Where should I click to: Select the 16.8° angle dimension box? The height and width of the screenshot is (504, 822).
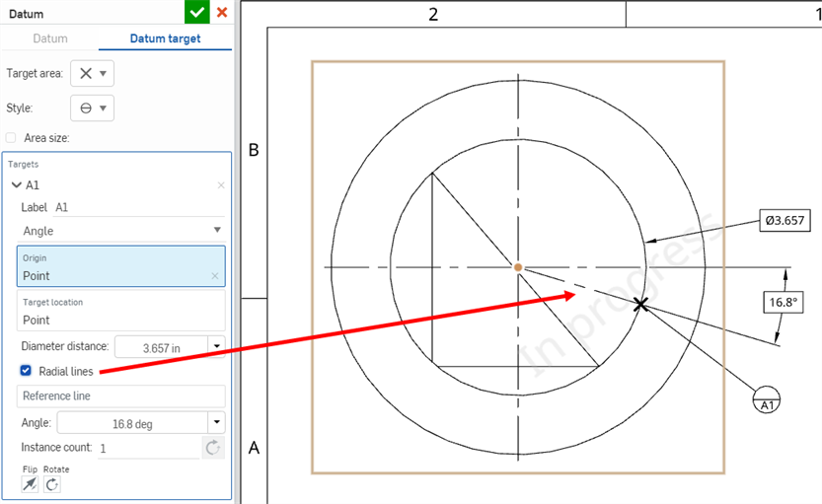pos(784,302)
